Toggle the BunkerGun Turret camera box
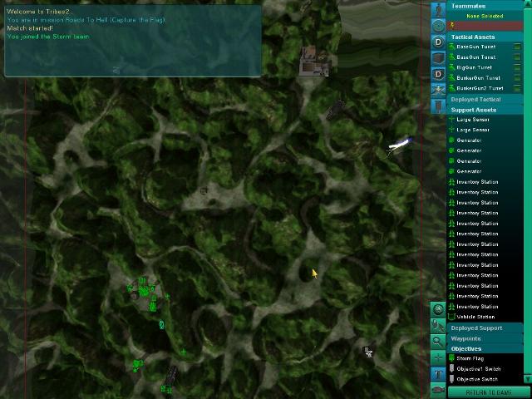The width and height of the screenshot is (532, 399). pyautogui.click(x=517, y=77)
